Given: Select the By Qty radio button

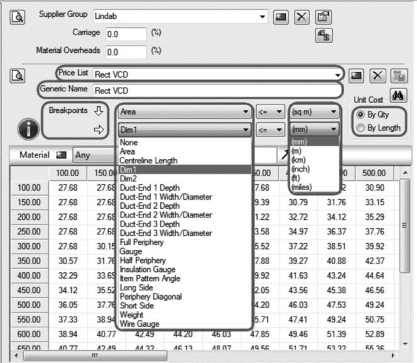Looking at the screenshot, I should tap(360, 115).
